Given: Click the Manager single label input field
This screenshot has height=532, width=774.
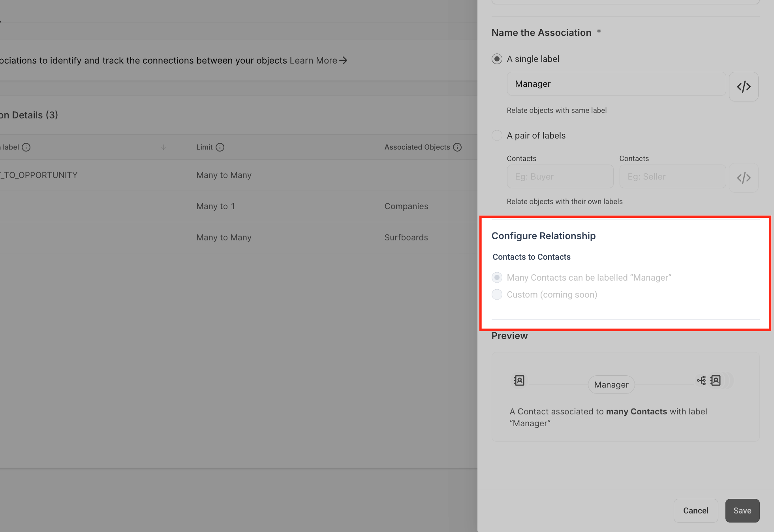Looking at the screenshot, I should point(616,84).
